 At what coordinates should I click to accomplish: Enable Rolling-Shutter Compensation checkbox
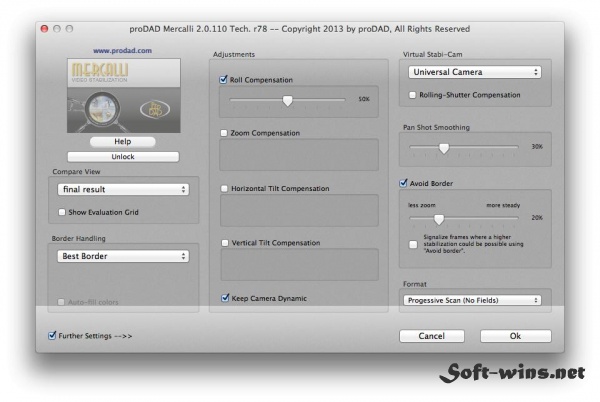click(412, 95)
